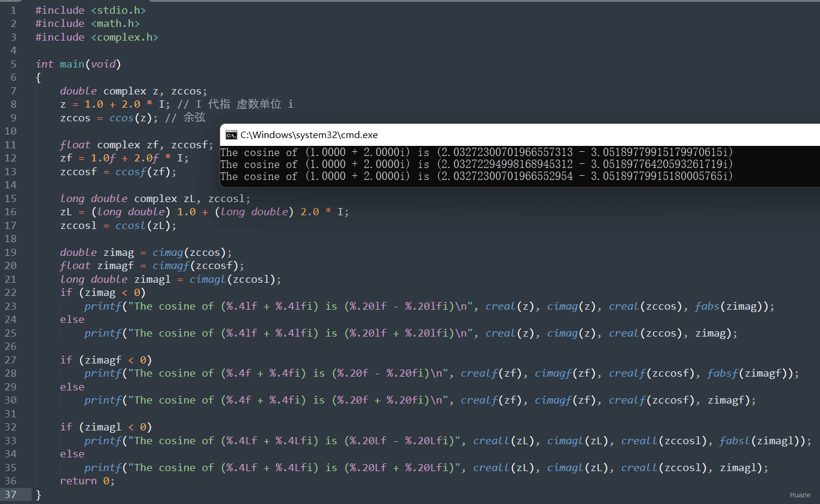This screenshot has height=504, width=820.
Task: Click the return 0; statement
Action: tap(87, 481)
